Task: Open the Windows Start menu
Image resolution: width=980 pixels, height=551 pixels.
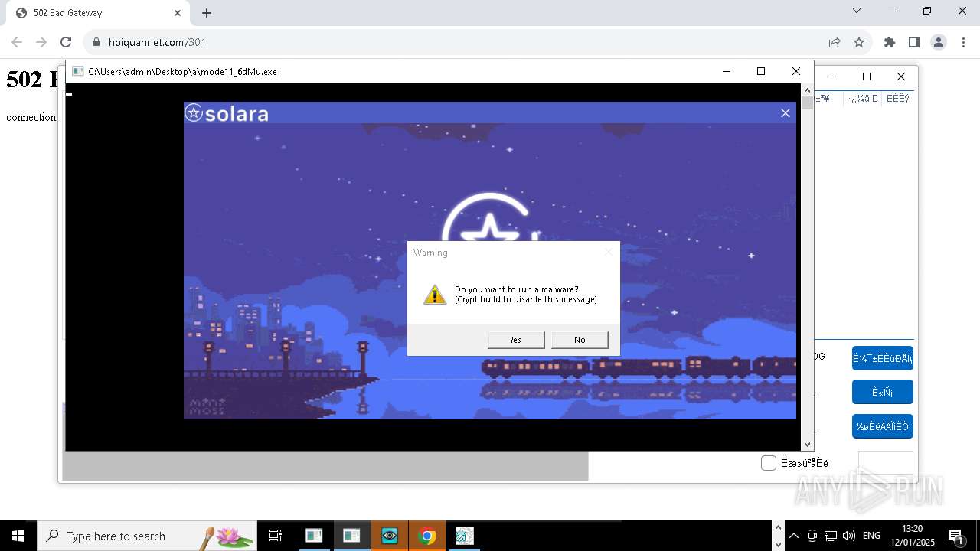Action: pos(18,536)
